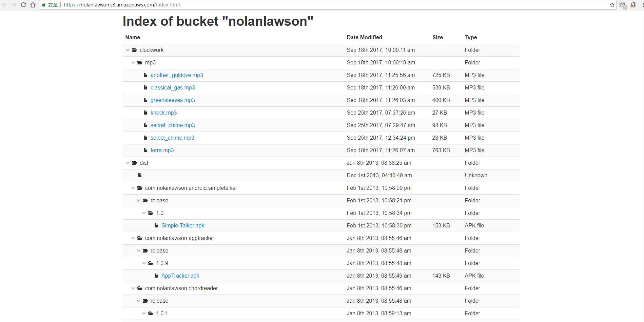Click file icon beside another_guldove.mp3
This screenshot has width=644, height=322.
(145, 75)
